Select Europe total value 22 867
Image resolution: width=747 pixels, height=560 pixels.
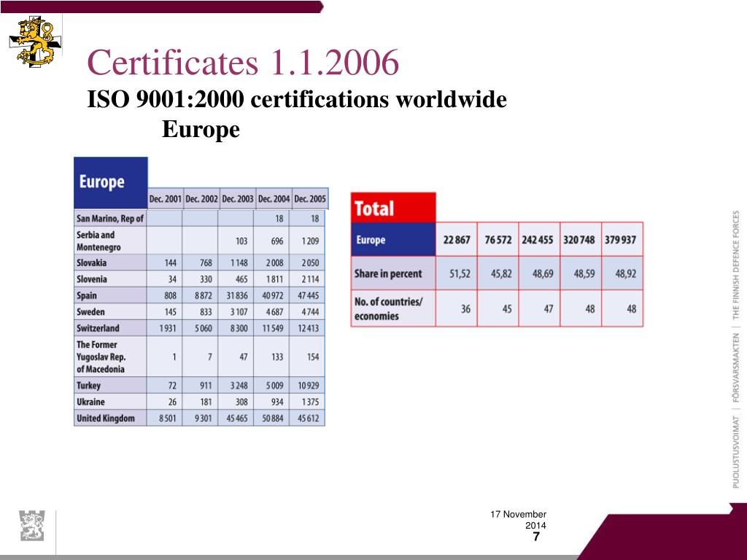(x=457, y=239)
